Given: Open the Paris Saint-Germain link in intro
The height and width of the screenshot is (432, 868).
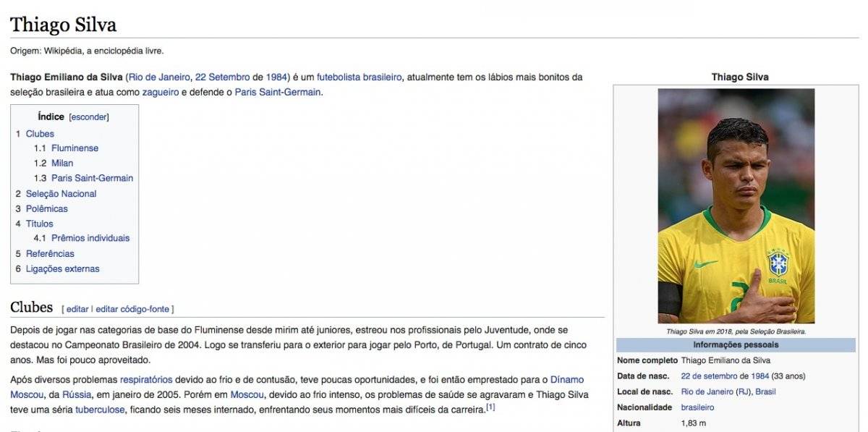Looking at the screenshot, I should click(x=278, y=93).
